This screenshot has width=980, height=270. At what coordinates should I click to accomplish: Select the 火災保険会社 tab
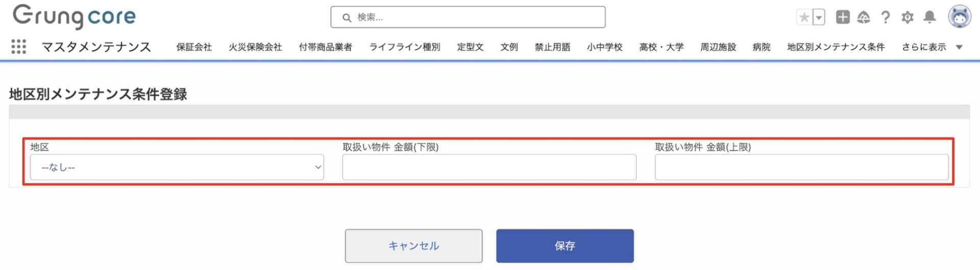pos(255,47)
